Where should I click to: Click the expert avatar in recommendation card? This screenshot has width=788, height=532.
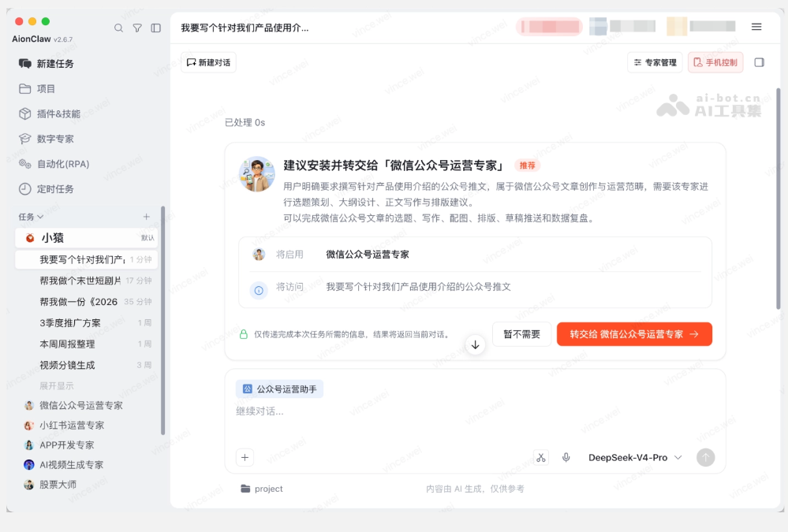(257, 174)
